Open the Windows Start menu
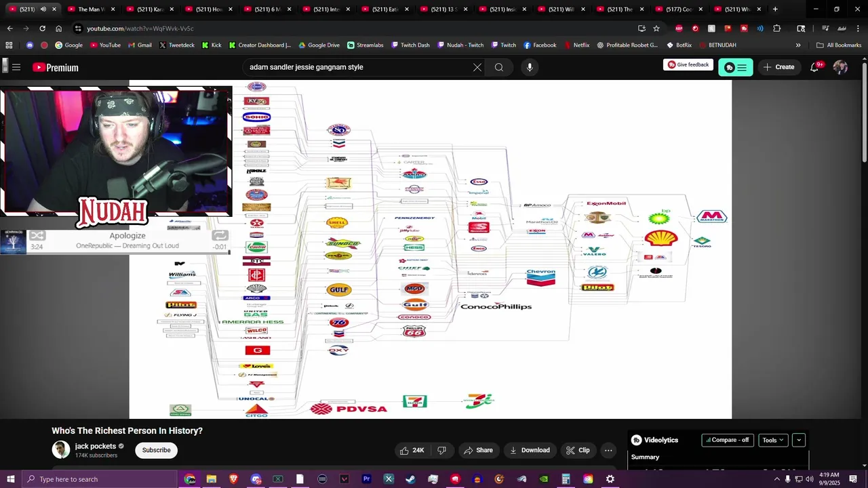 click(x=11, y=479)
